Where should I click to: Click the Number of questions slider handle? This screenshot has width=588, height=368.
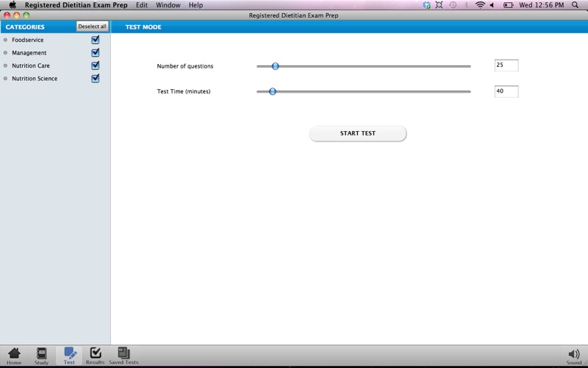(275, 66)
